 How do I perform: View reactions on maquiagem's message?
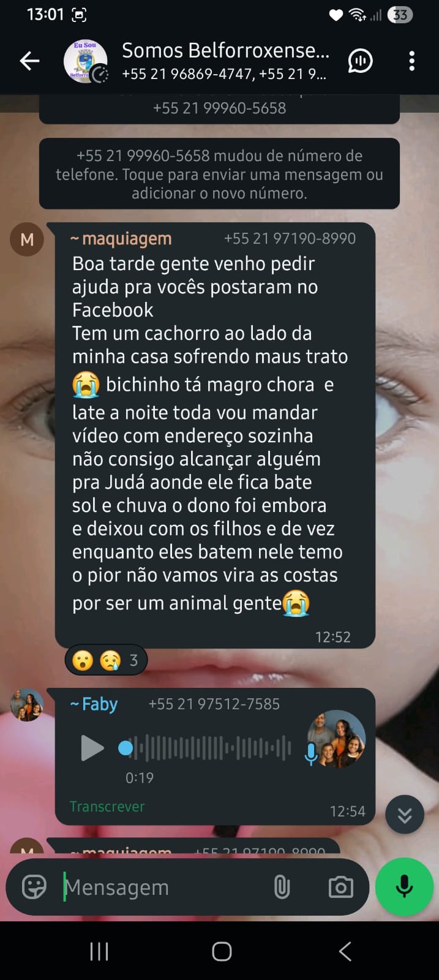[106, 660]
